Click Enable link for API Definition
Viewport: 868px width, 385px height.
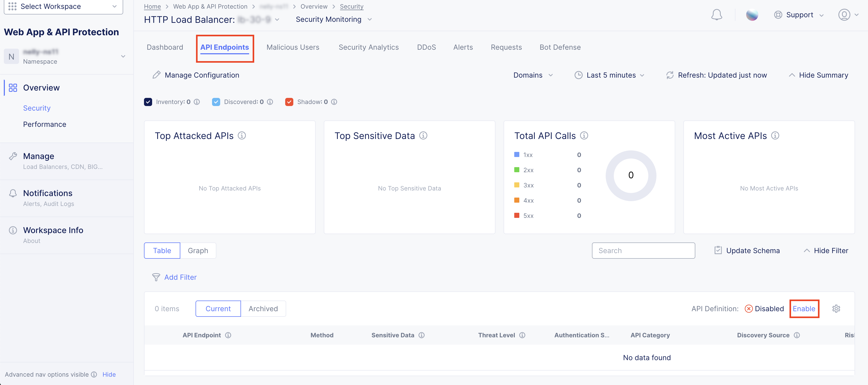804,309
